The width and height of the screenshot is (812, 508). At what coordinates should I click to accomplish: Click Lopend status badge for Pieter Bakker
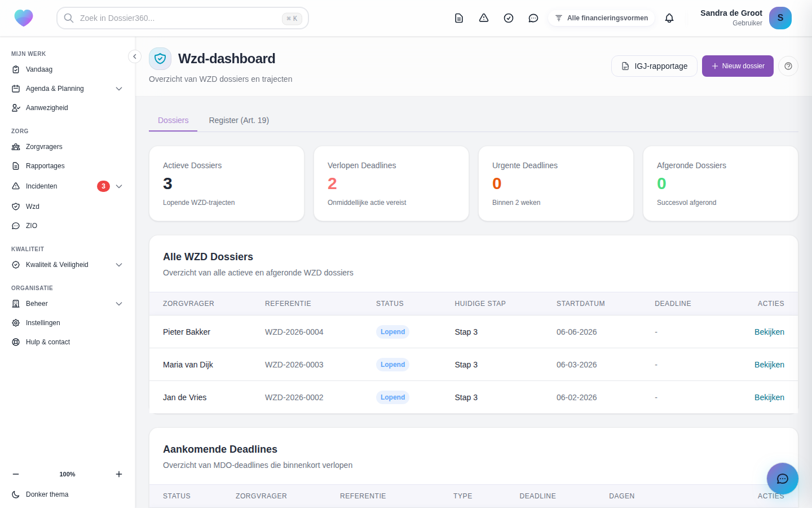(392, 332)
